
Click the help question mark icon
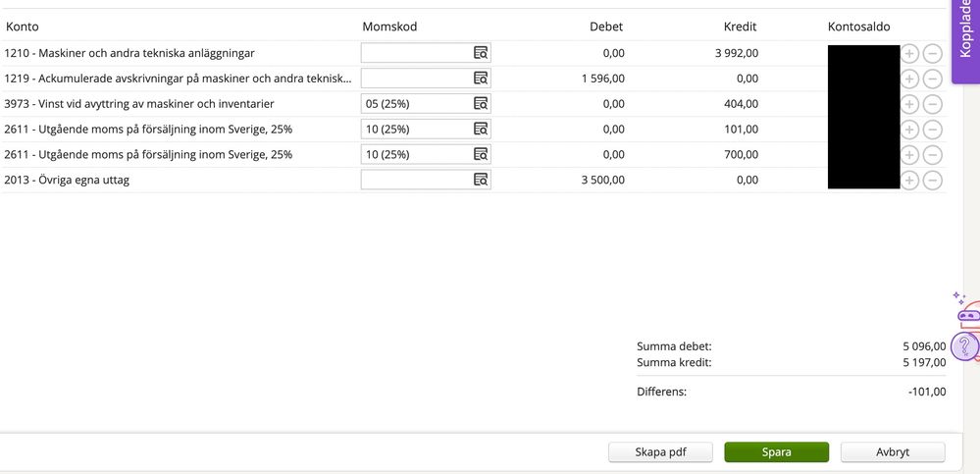click(965, 345)
